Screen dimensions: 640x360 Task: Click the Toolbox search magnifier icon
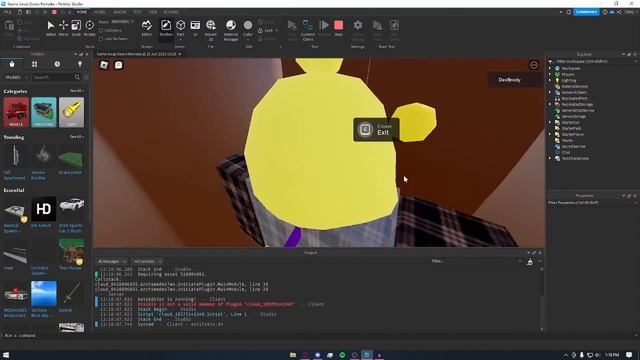77,77
